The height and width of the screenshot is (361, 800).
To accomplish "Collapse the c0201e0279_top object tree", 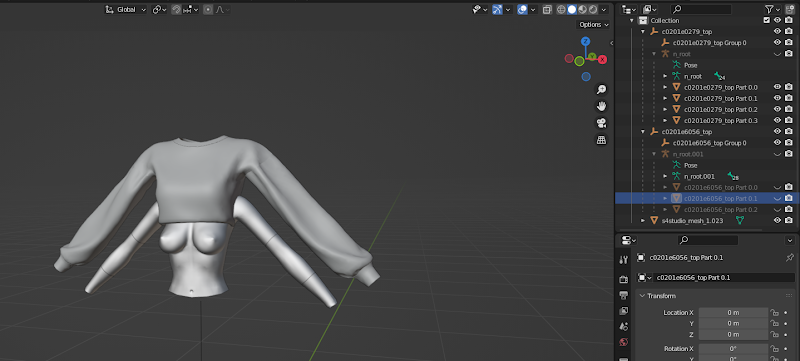I will point(643,32).
